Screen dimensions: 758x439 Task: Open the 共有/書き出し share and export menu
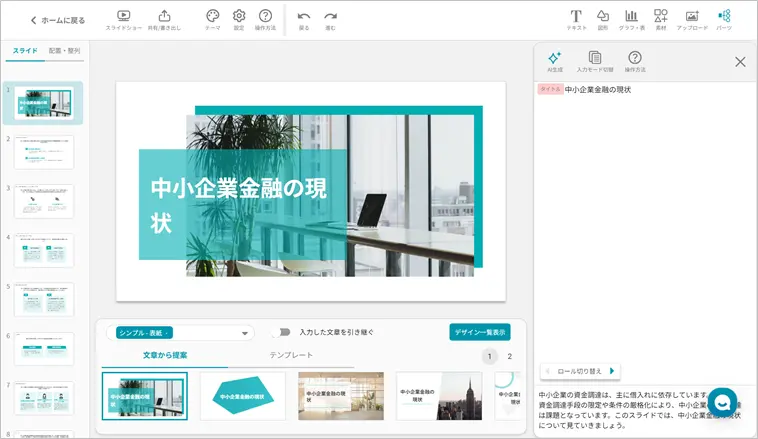click(164, 20)
